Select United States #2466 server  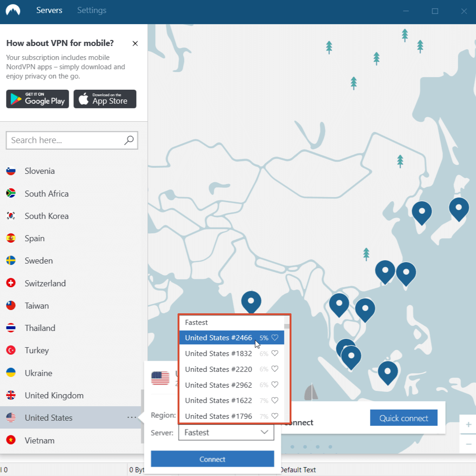pyautogui.click(x=231, y=337)
